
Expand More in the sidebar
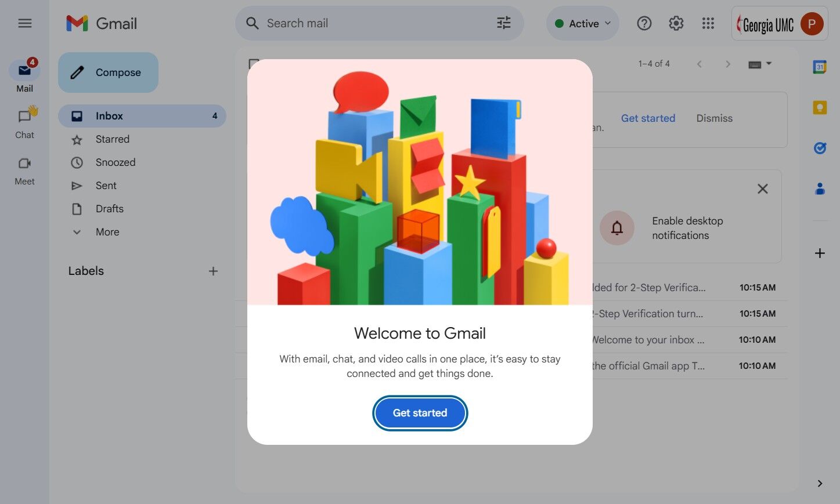coord(107,232)
